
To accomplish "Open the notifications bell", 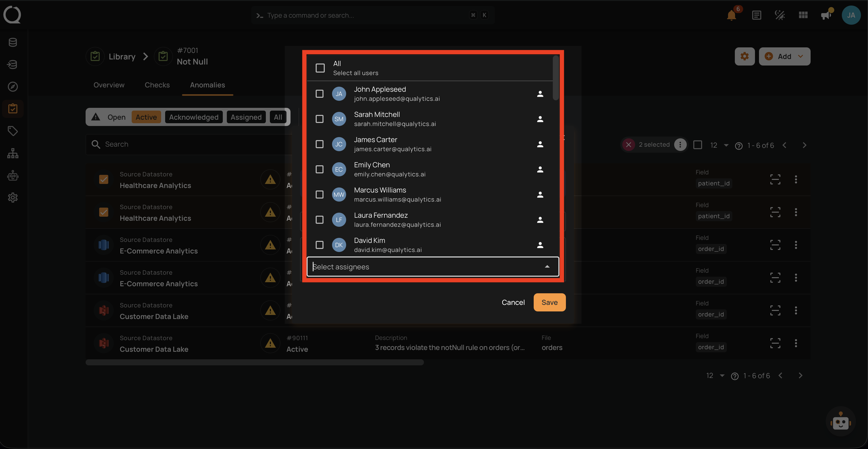I will tap(732, 15).
